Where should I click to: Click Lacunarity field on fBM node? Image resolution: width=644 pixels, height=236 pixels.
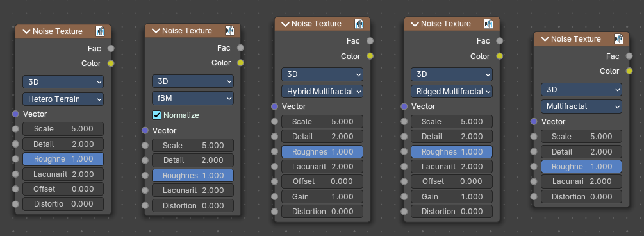click(193, 190)
